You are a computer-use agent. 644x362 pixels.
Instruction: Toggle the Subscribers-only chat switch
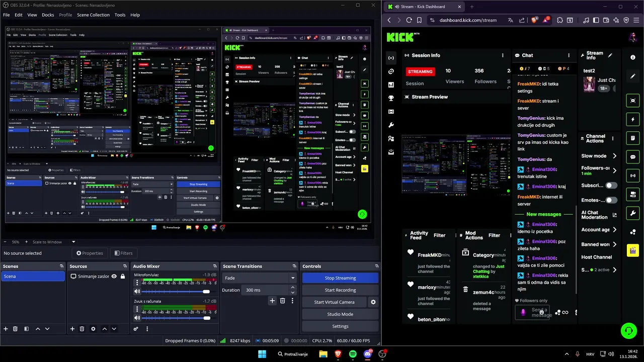pyautogui.click(x=611, y=186)
